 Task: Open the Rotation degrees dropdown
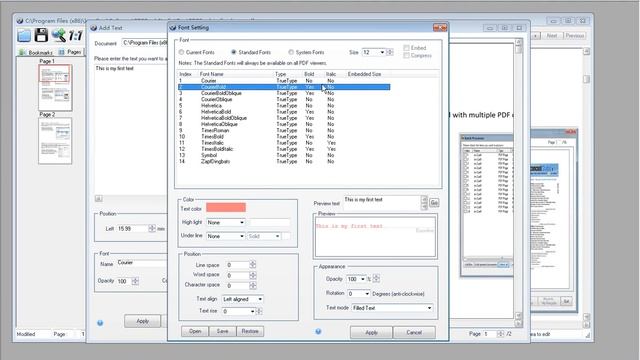click(367, 293)
